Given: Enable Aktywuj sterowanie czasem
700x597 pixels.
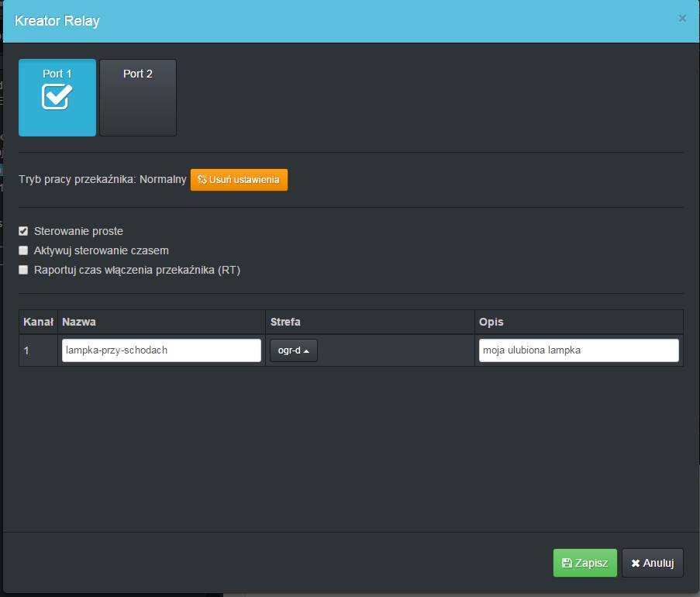Looking at the screenshot, I should 23,250.
